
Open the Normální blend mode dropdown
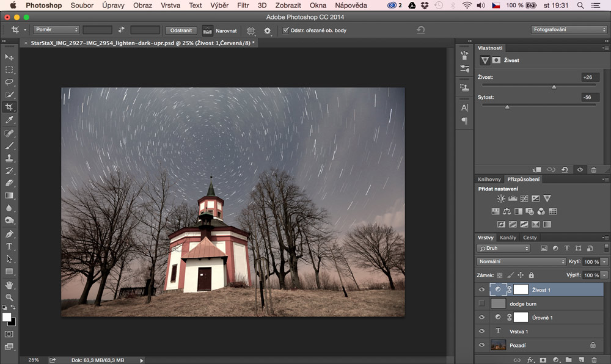(521, 261)
